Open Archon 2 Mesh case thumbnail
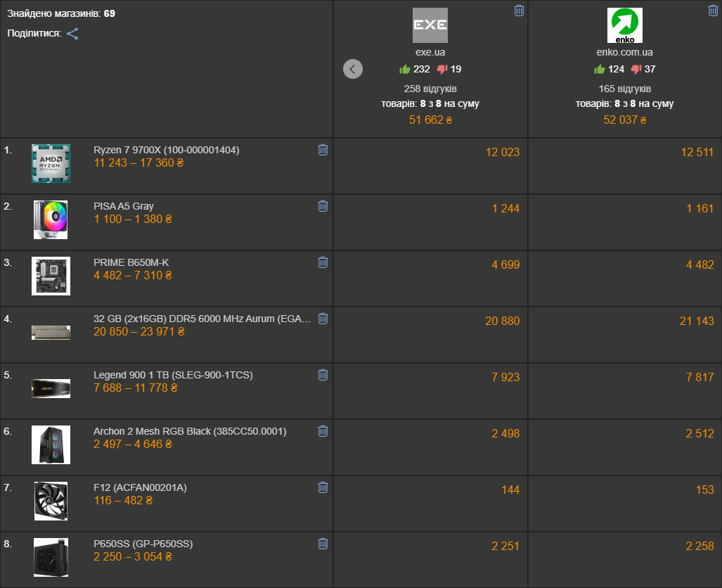Image resolution: width=722 pixels, height=588 pixels. (x=51, y=445)
